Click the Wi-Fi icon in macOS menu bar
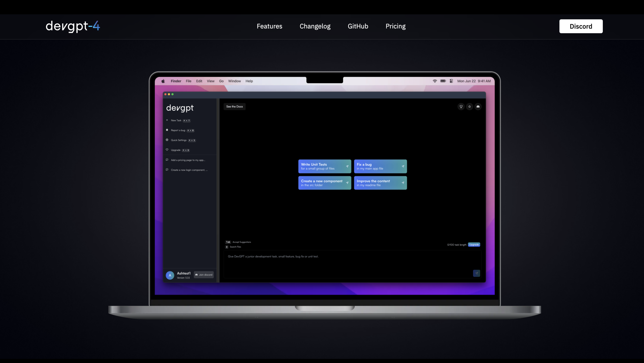The width and height of the screenshot is (644, 363). point(435,81)
